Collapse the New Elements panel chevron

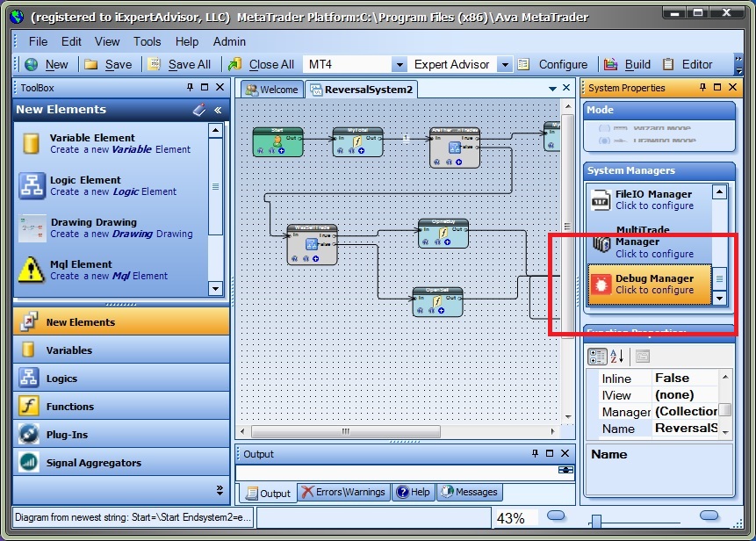click(x=218, y=110)
